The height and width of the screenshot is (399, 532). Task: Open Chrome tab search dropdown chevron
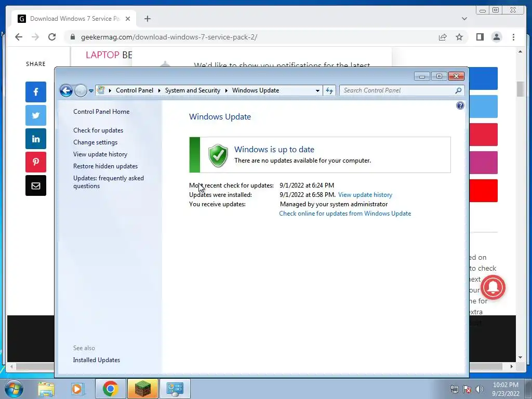point(464,19)
